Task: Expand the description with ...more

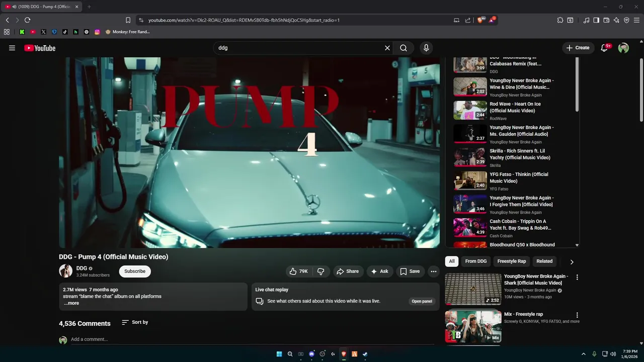Action: [x=71, y=303]
